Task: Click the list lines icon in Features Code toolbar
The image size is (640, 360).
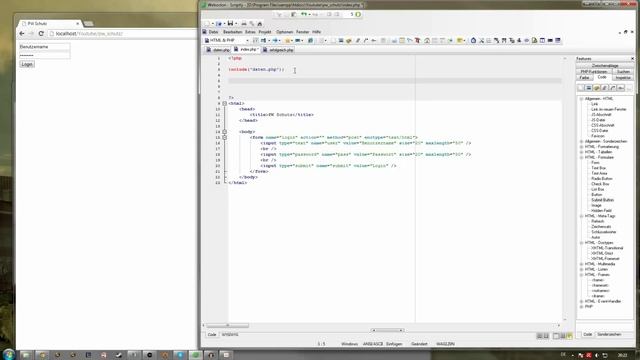Action: 589,88
